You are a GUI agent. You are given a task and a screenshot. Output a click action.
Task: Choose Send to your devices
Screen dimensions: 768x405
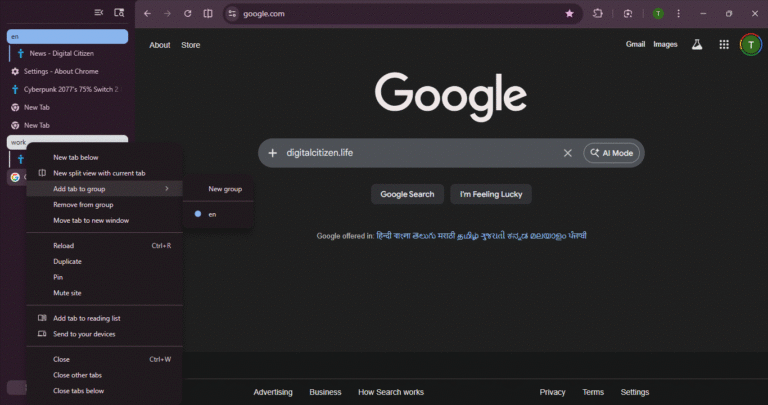click(105, 334)
